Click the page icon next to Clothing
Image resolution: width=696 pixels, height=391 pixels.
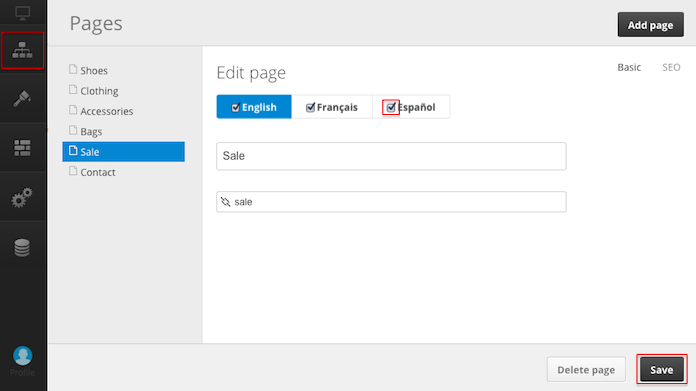click(73, 90)
